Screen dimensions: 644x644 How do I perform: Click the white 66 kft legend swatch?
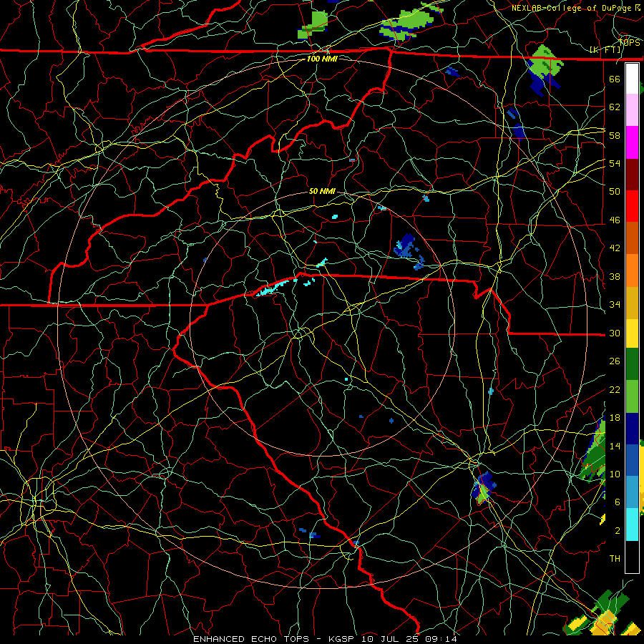click(x=632, y=79)
